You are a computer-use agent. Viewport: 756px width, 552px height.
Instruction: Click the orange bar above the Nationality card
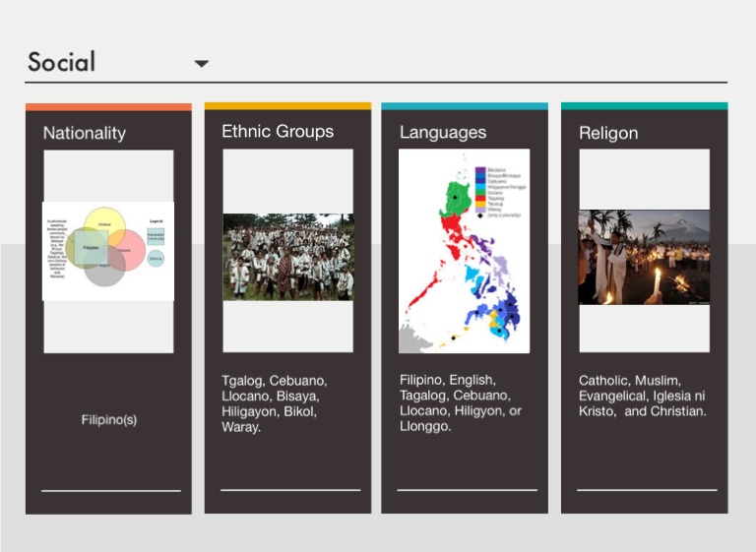pos(108,106)
